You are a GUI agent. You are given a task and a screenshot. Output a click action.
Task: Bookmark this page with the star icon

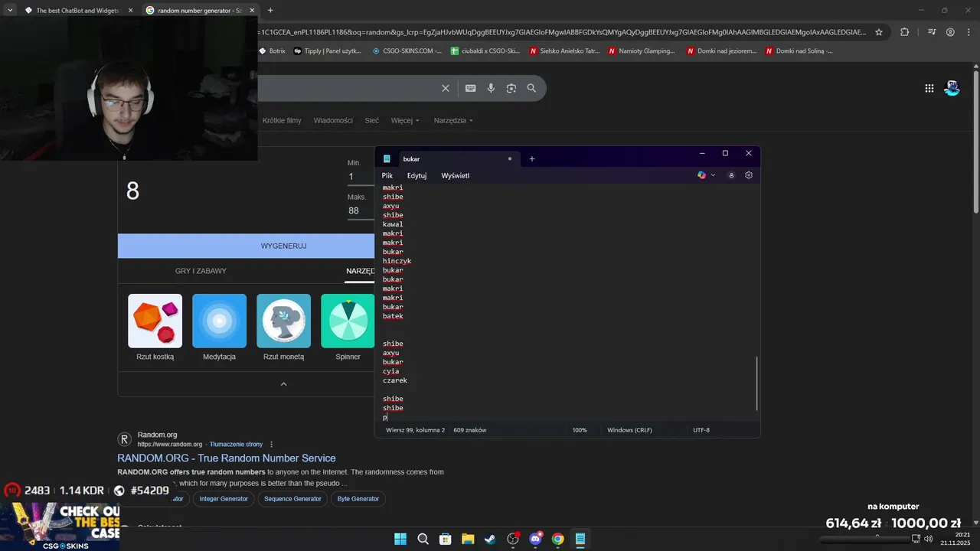(x=879, y=32)
